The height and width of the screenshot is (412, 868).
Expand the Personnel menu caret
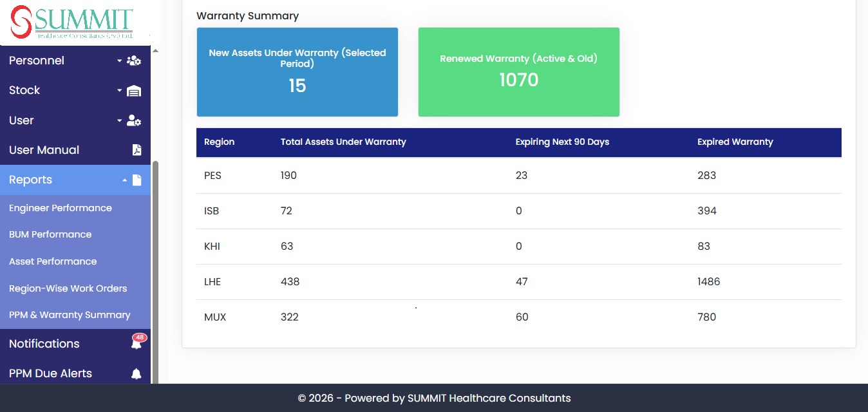point(119,61)
